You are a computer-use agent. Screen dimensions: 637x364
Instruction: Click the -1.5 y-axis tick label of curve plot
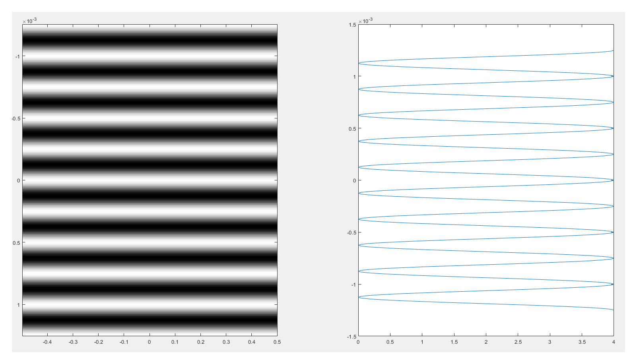[x=352, y=337]
